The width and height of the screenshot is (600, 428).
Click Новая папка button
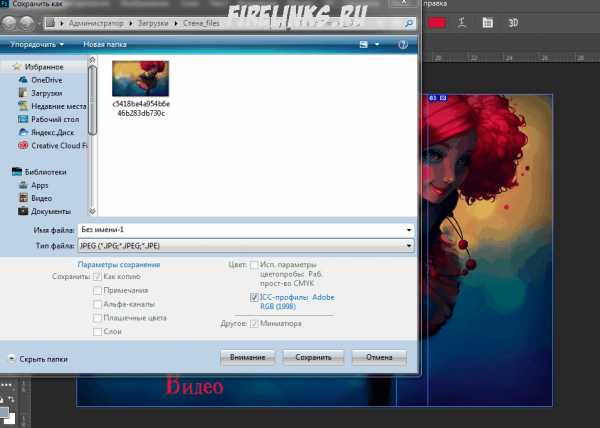coord(105,44)
